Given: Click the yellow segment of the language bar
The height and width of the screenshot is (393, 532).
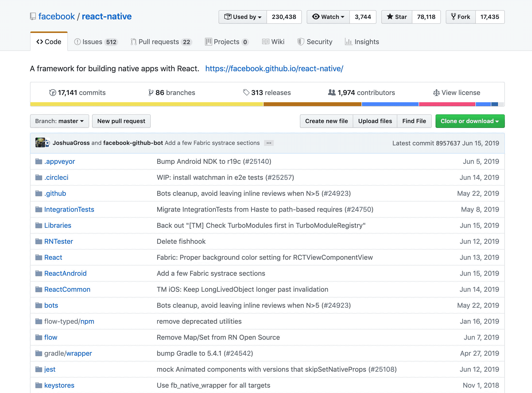Looking at the screenshot, I should tap(145, 104).
